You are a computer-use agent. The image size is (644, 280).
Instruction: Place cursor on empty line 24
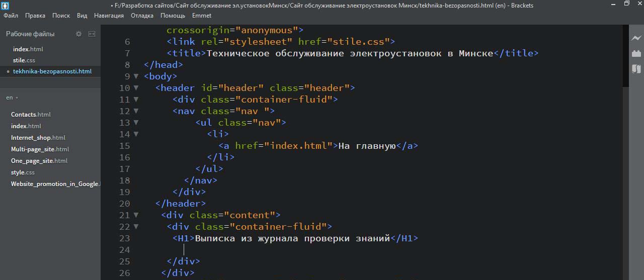coord(302,250)
